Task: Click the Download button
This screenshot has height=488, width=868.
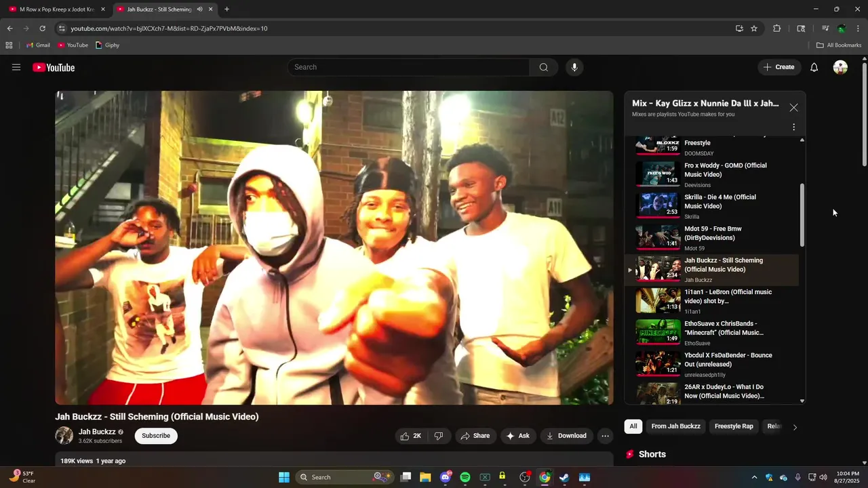Action: point(567,436)
